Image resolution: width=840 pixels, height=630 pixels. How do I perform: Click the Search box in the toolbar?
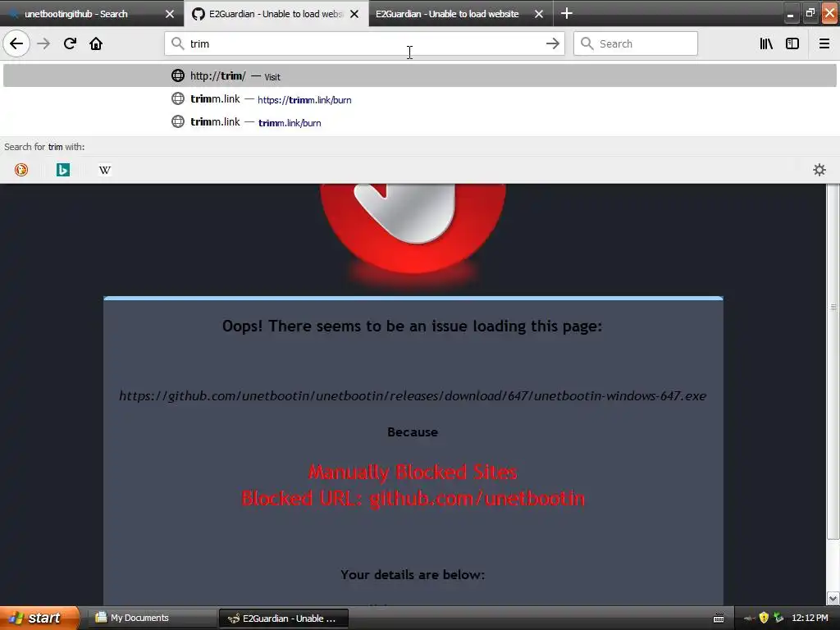(636, 43)
